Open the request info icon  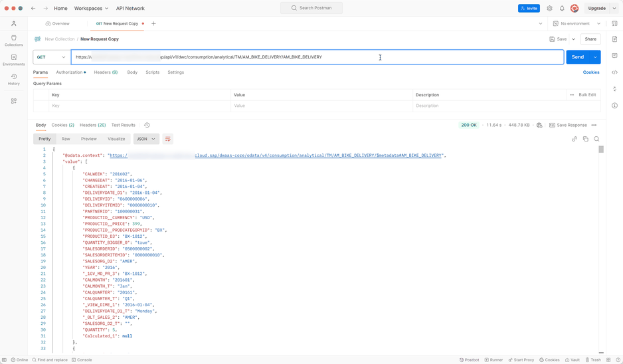614,106
